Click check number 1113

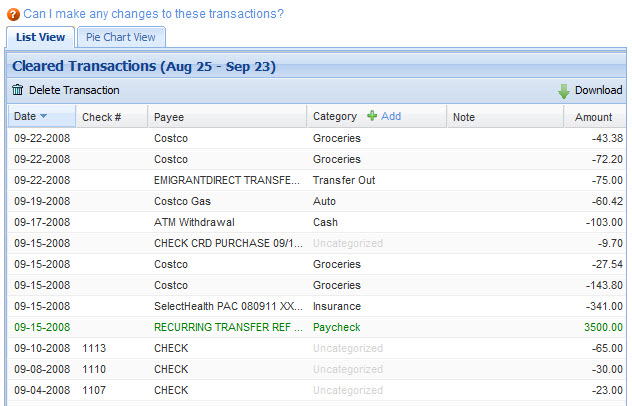pyautogui.click(x=94, y=348)
